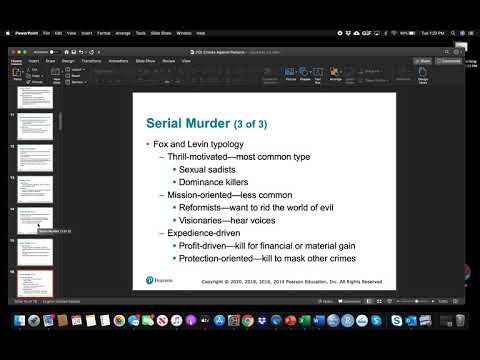The image size is (480, 360).
Task: Click the Text Box icon
Action: click(x=318, y=75)
